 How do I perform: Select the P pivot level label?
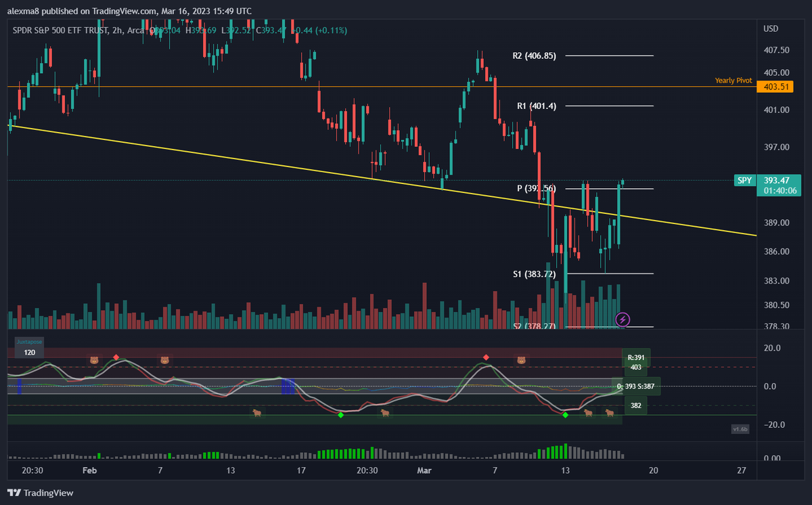pyautogui.click(x=536, y=188)
